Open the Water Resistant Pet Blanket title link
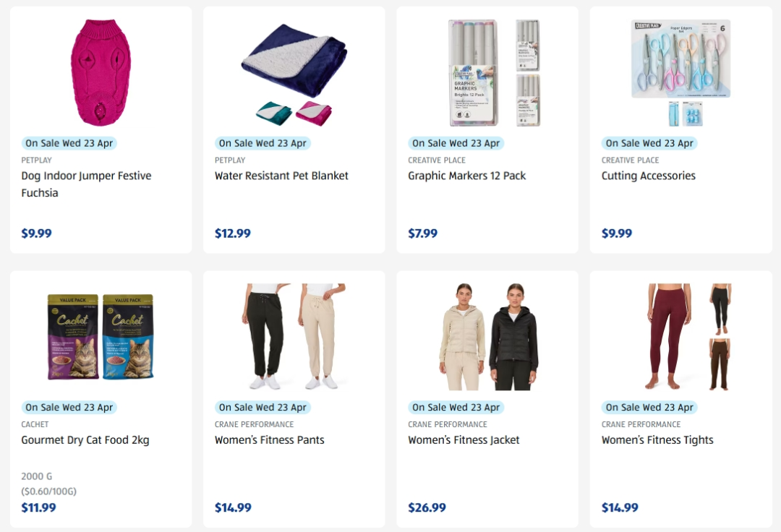781x532 pixels. [x=281, y=176]
